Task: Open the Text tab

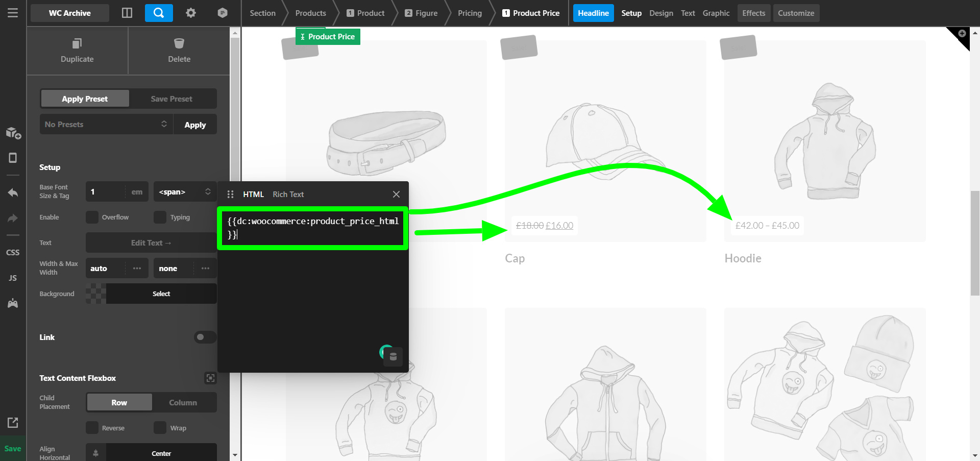Action: (688, 13)
